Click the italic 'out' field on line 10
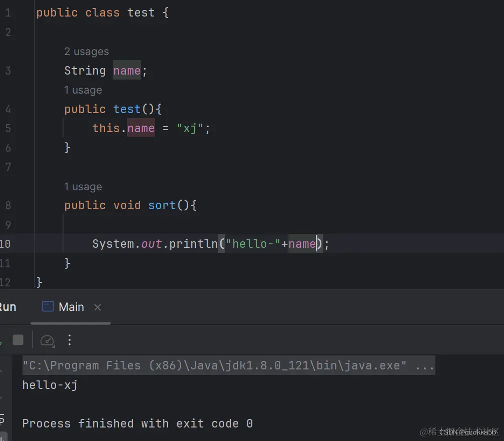 click(151, 244)
